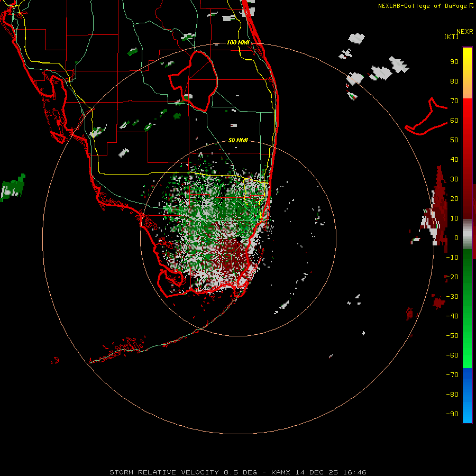Click the positive 50 scale value

454,140
